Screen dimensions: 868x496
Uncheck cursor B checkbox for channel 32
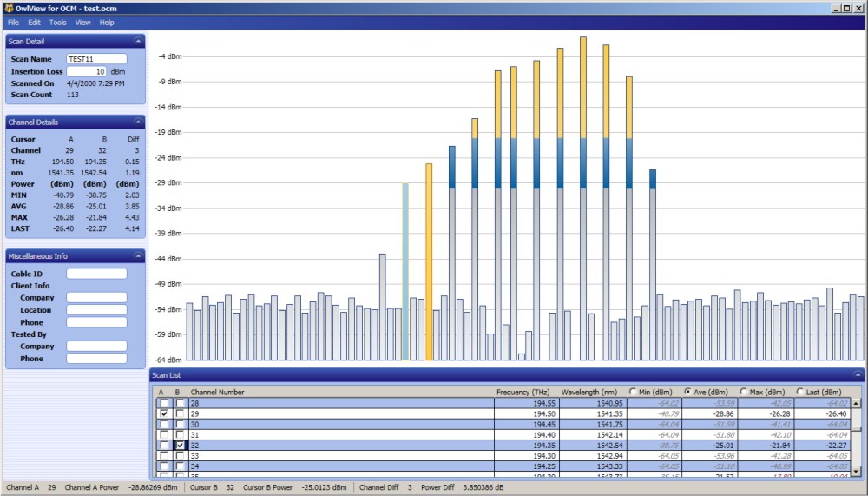181,446
